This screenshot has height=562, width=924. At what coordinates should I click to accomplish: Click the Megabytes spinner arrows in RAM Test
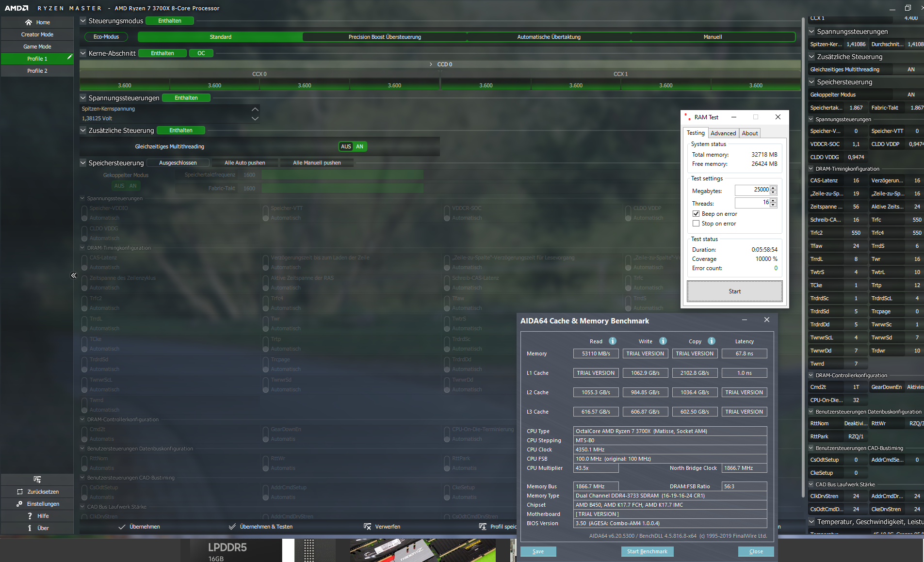[773, 190]
